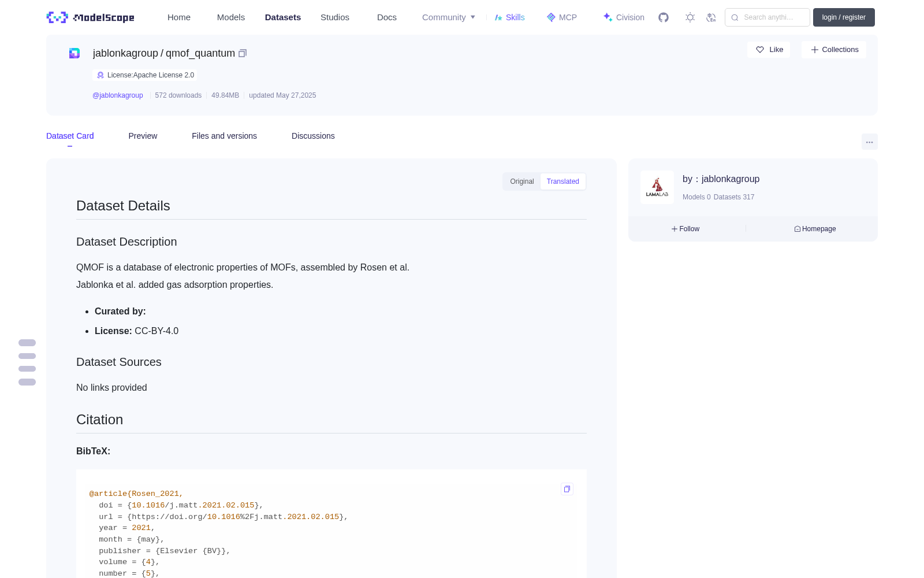Show the Original dataset card text
The height and width of the screenshot is (578, 924).
(522, 181)
